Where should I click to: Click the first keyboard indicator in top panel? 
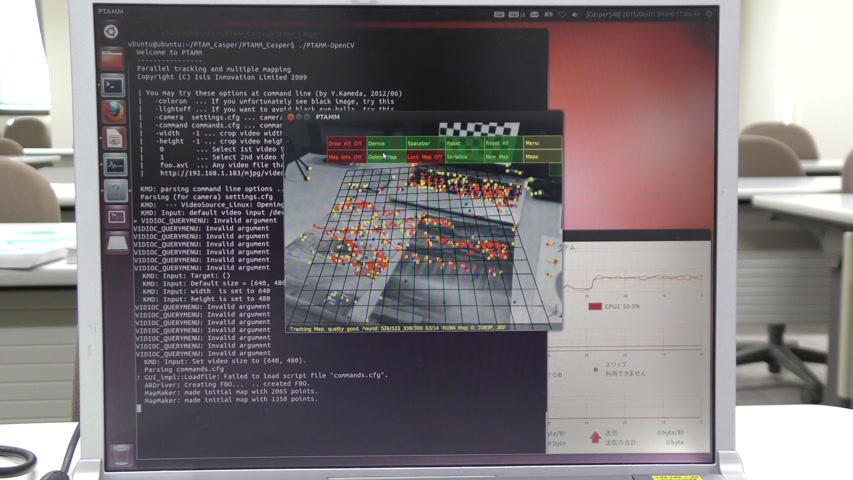tap(499, 14)
